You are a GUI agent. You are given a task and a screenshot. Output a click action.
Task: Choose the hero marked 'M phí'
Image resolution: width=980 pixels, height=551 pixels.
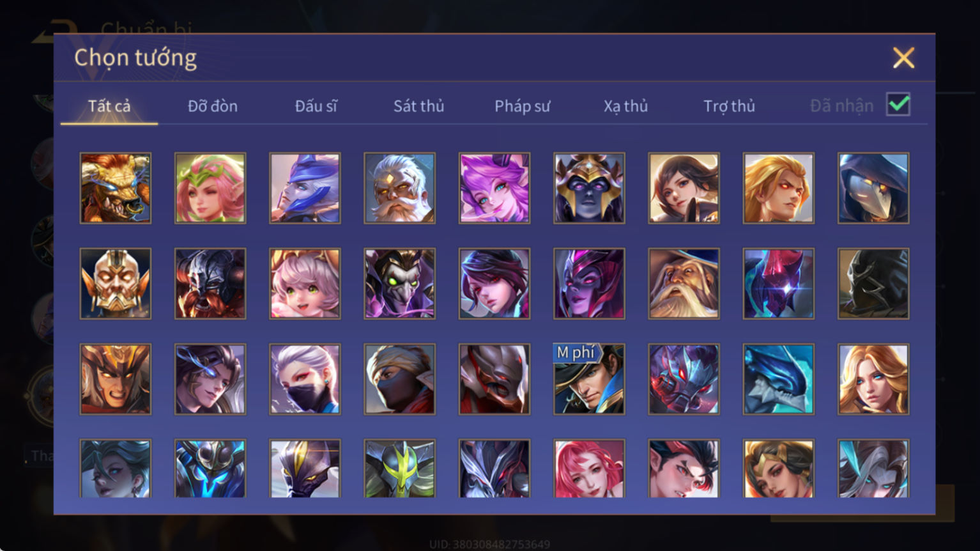pos(589,379)
